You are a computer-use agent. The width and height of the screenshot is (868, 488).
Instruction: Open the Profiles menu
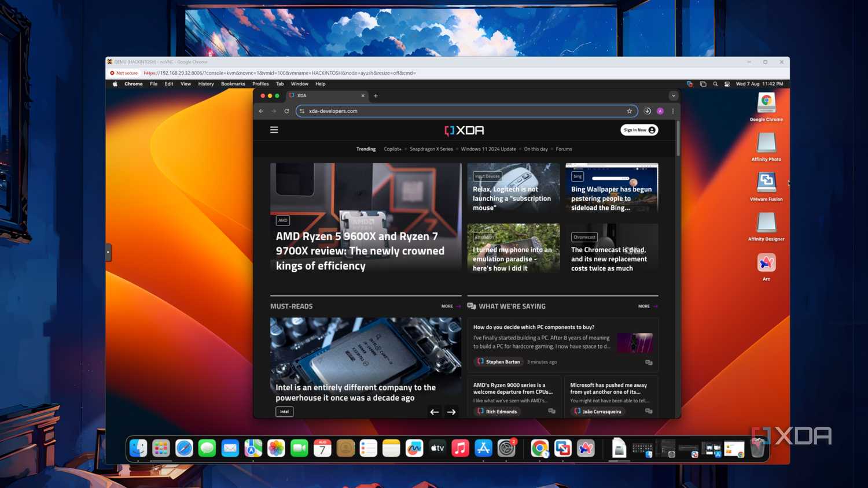click(260, 84)
